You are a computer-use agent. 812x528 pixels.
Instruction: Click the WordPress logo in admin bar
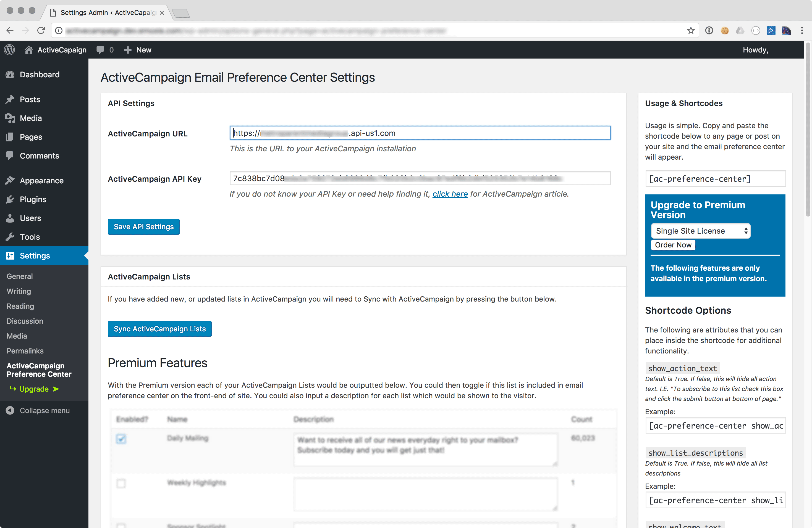[x=10, y=50]
